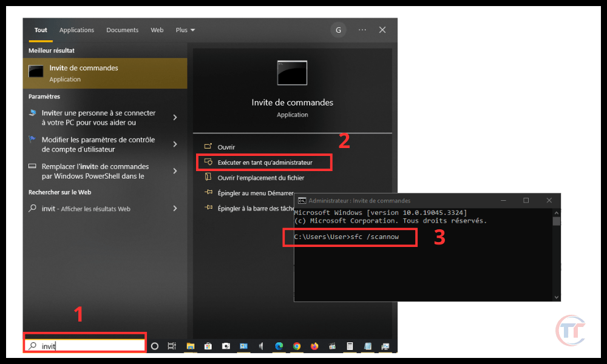Click the 'Meilleur résultat' heading
Screen dimensions: 607x364
[x=52, y=50]
